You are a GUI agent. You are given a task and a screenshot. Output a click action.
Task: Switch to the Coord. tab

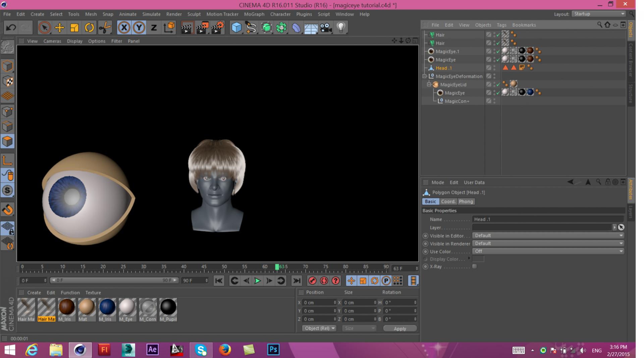448,202
